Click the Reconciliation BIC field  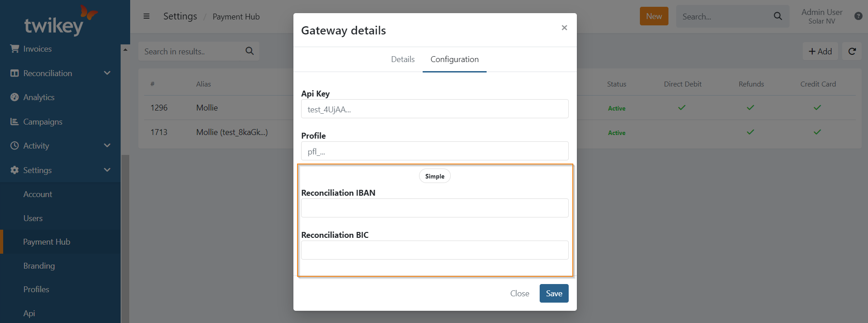click(x=434, y=250)
